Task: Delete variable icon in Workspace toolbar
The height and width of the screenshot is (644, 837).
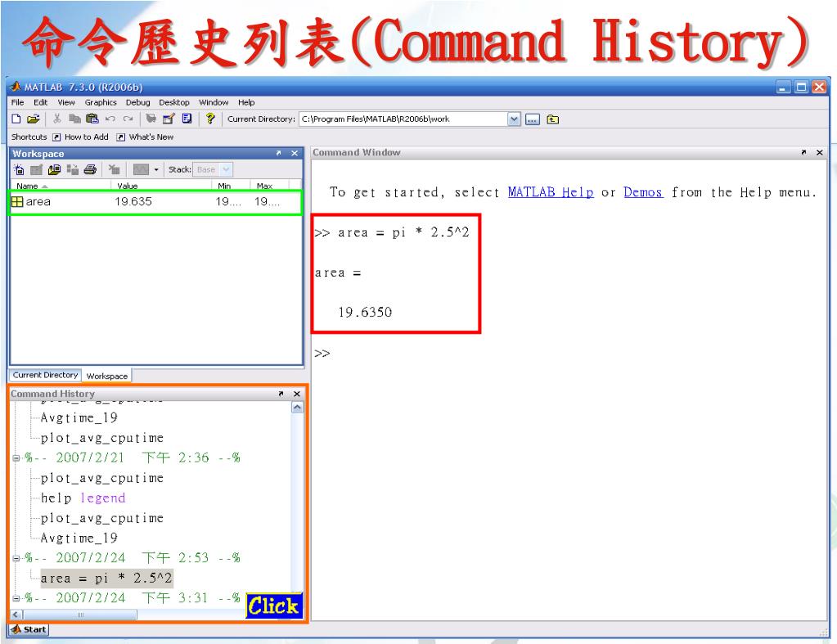Action: click(114, 170)
